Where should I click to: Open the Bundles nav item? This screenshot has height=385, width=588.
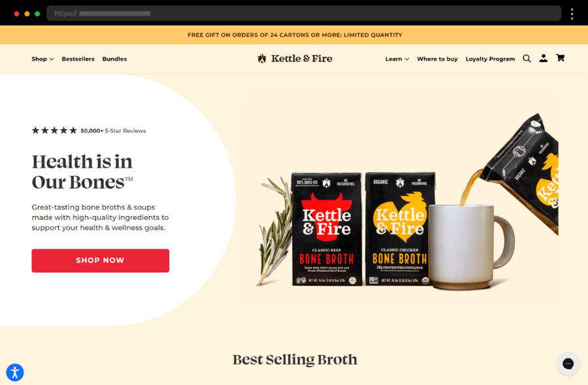114,59
